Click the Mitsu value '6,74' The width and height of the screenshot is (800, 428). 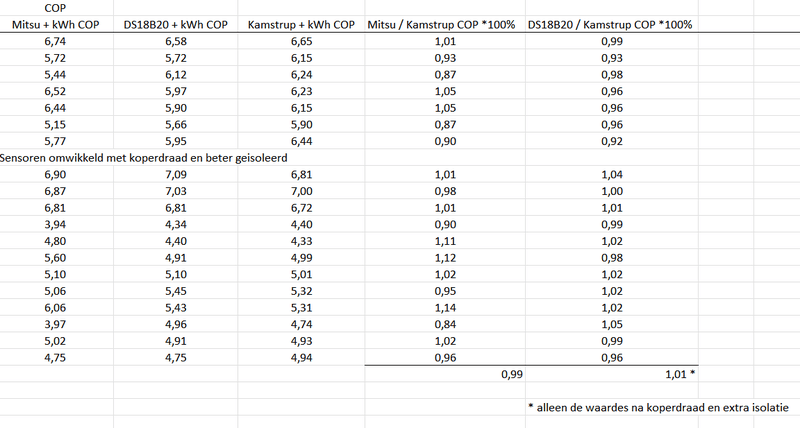click(55, 41)
